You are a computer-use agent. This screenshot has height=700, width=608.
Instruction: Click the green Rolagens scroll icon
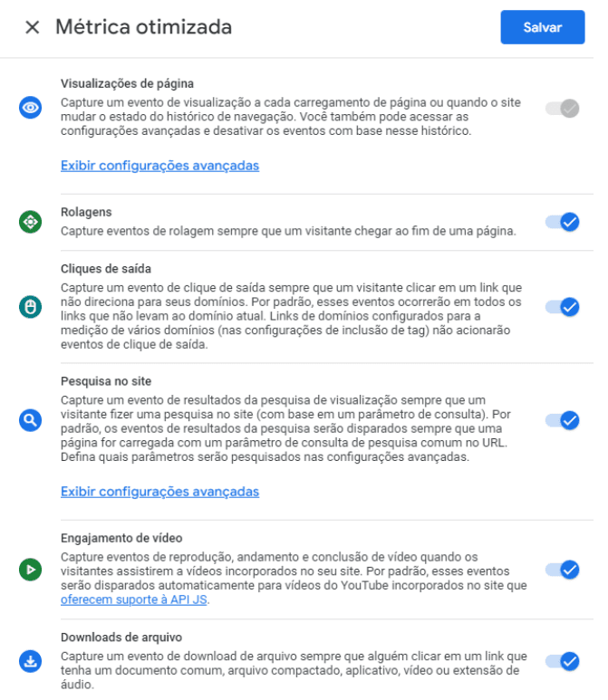point(31,221)
